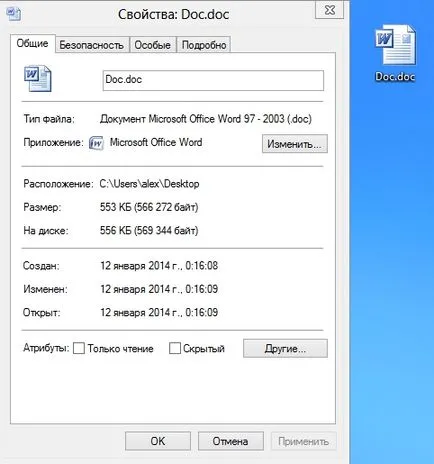Close the Свойства dialog with X button
The width and height of the screenshot is (434, 464).
(329, 10)
